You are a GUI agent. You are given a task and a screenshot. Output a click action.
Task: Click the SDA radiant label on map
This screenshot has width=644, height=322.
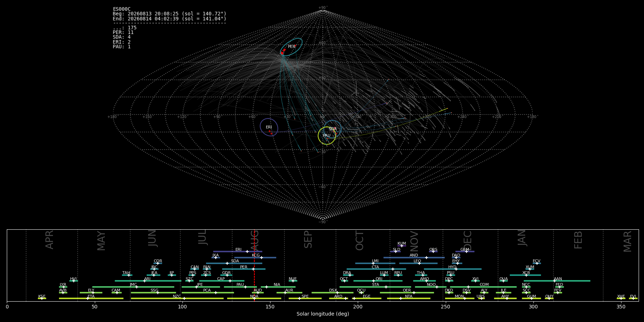click(x=332, y=129)
